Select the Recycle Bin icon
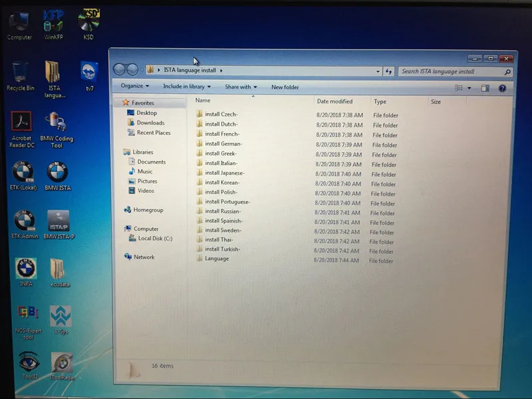Screen dimensions: 532x399 pyautogui.click(x=21, y=76)
